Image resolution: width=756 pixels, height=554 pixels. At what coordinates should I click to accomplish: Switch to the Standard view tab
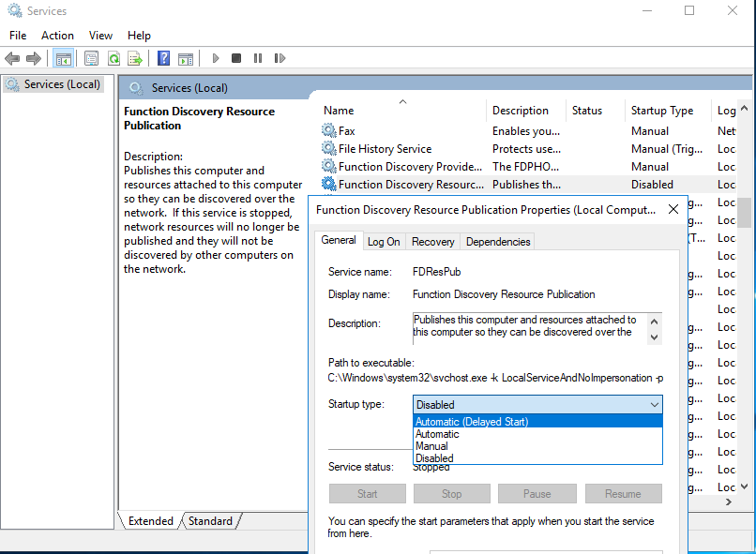[x=210, y=520]
